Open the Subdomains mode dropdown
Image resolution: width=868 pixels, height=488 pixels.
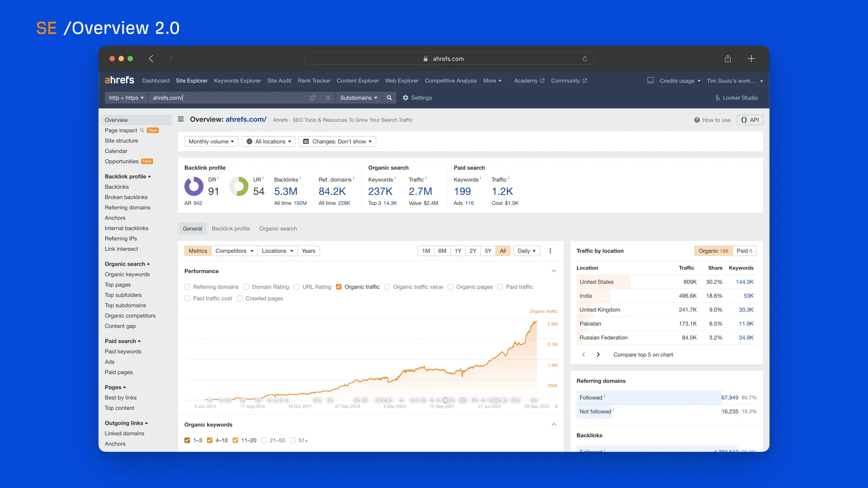click(358, 98)
